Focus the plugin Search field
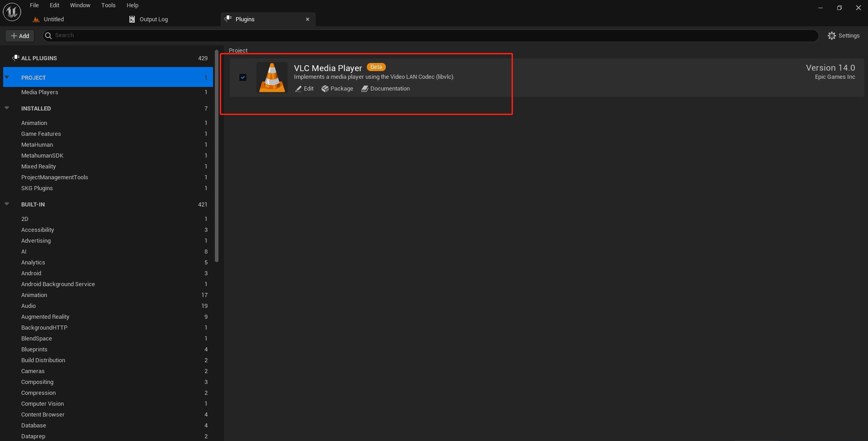The image size is (868, 441). point(431,35)
